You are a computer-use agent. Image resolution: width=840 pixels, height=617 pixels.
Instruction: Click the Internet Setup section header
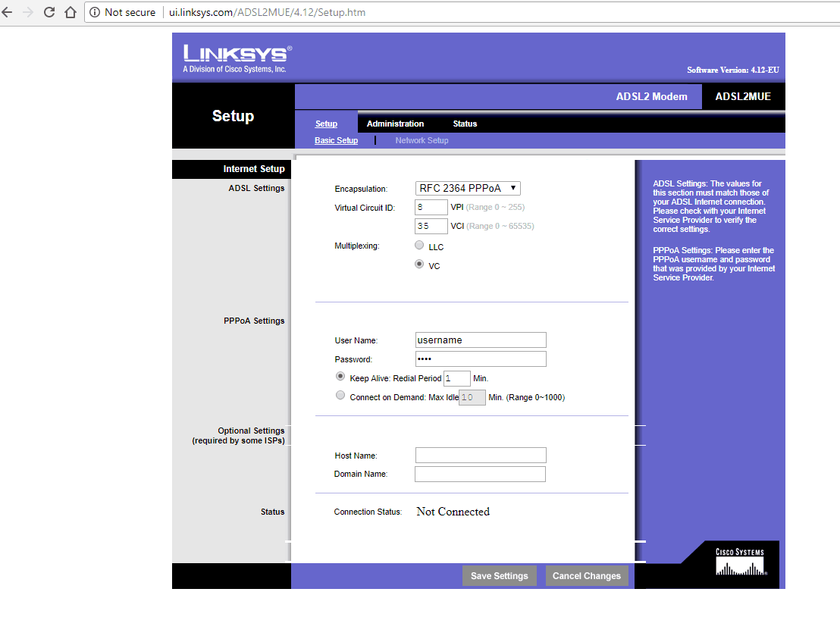tap(254, 169)
